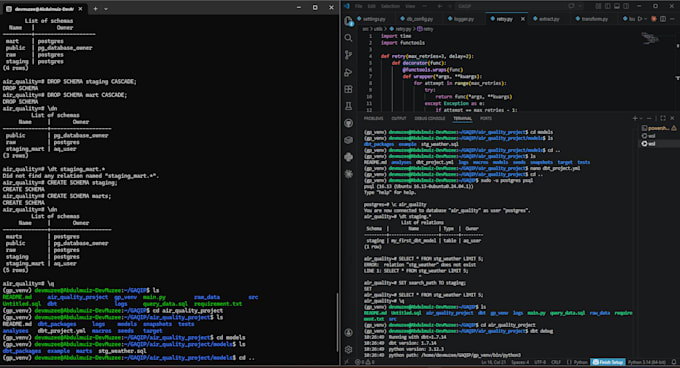Add a new terminal with plus icon

635,118
